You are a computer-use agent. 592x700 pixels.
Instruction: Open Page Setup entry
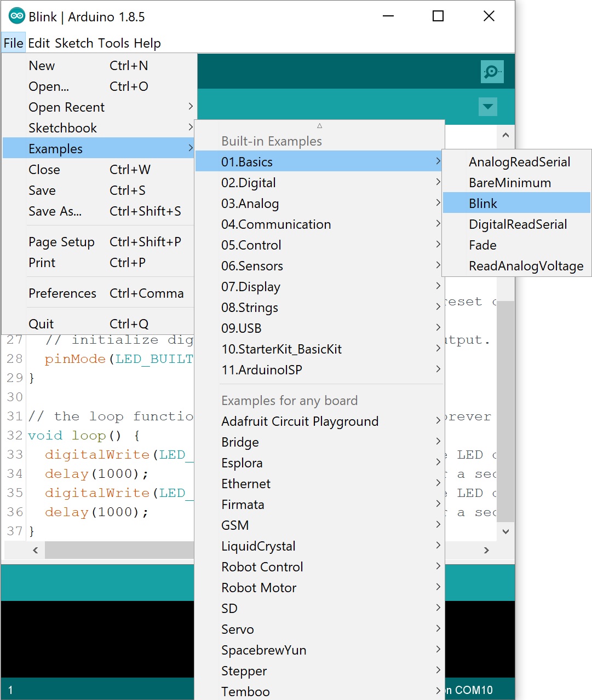(x=99, y=242)
